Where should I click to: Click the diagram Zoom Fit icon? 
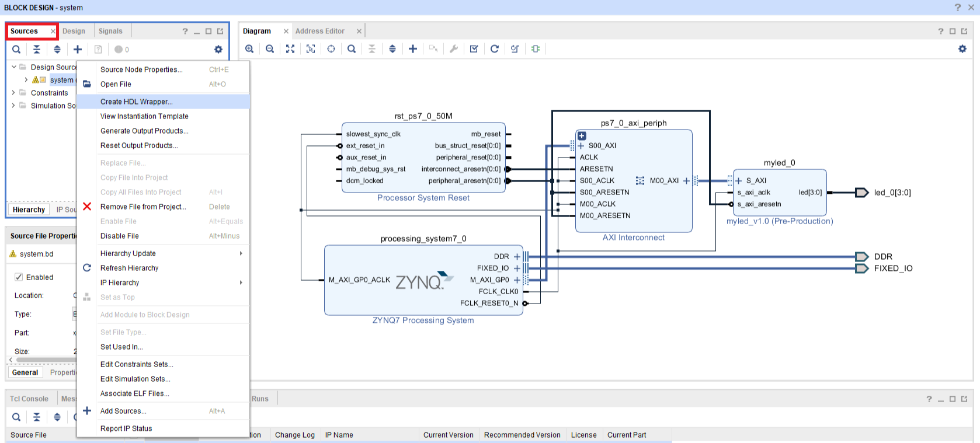pos(290,49)
